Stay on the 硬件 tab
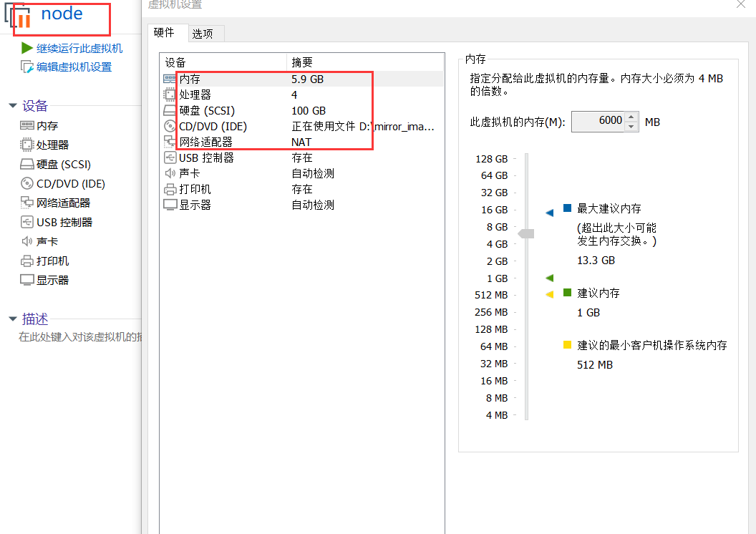This screenshot has height=534, width=756. pyautogui.click(x=166, y=33)
